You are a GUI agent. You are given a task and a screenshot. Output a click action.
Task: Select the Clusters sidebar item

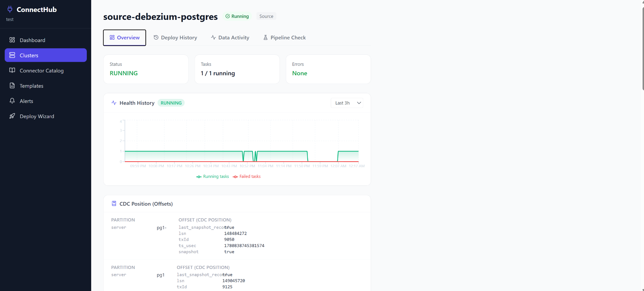tap(46, 55)
